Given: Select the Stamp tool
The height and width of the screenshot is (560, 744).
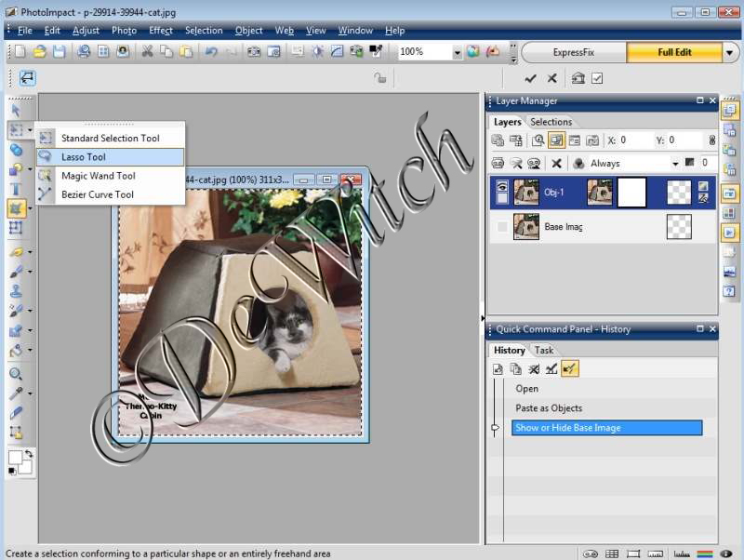Looking at the screenshot, I should 16,291.
